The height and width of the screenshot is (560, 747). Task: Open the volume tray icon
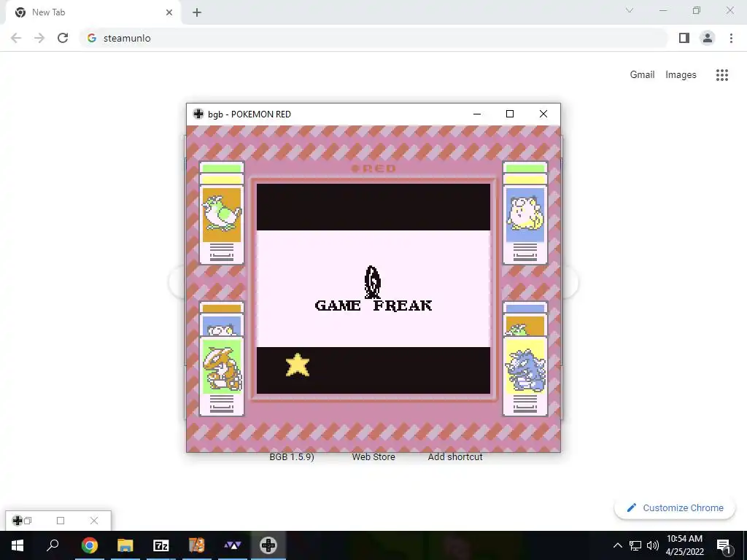tap(653, 545)
